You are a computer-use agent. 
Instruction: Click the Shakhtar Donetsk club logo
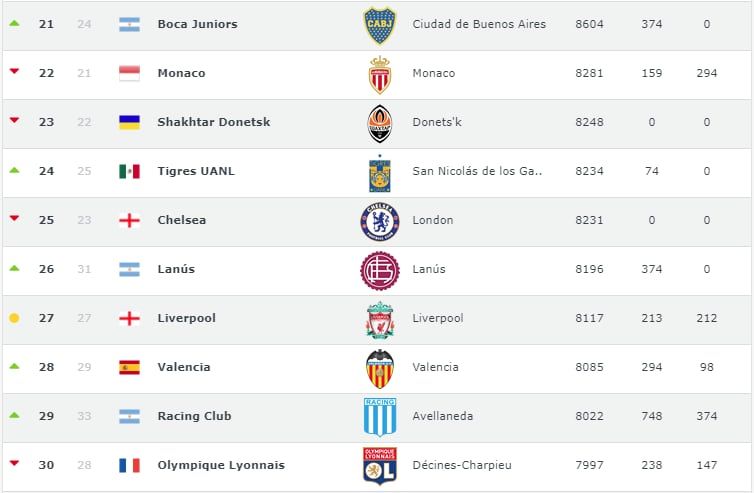tap(379, 123)
